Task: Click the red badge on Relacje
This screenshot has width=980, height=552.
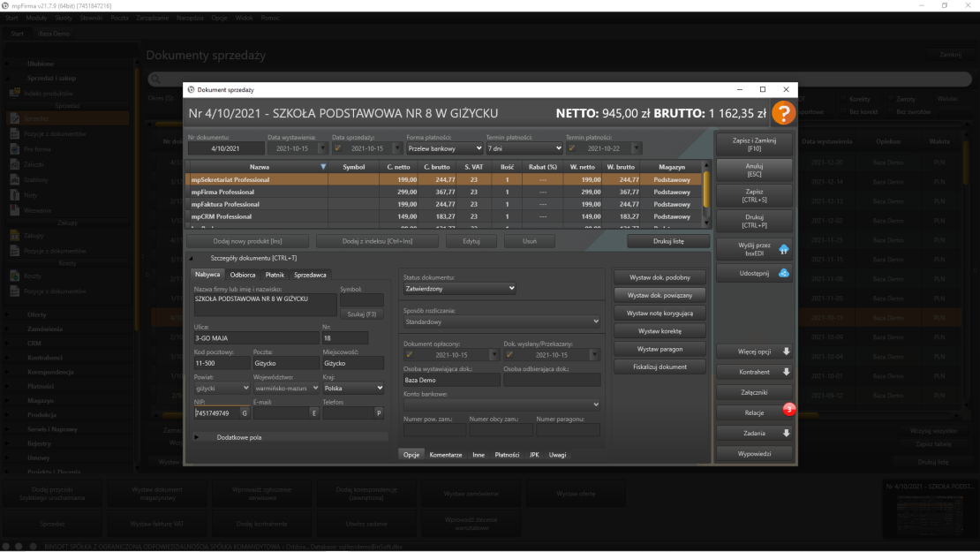Action: point(788,409)
